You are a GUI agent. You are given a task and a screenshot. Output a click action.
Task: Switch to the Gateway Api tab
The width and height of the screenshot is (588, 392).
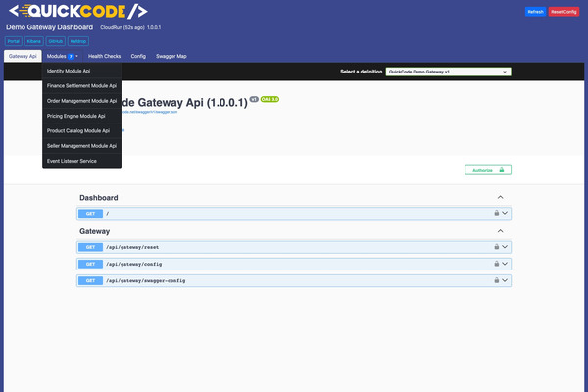23,56
